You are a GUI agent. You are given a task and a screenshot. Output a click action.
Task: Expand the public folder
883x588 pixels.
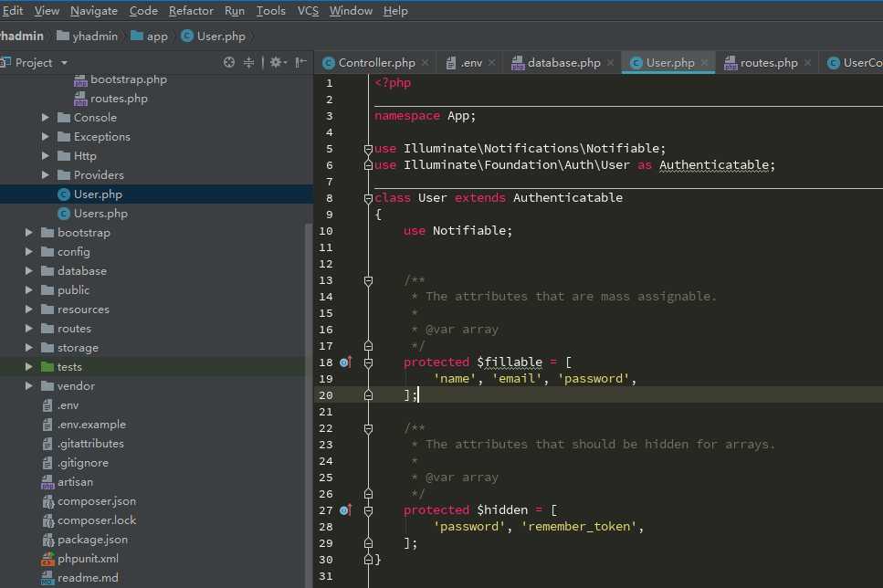click(28, 290)
